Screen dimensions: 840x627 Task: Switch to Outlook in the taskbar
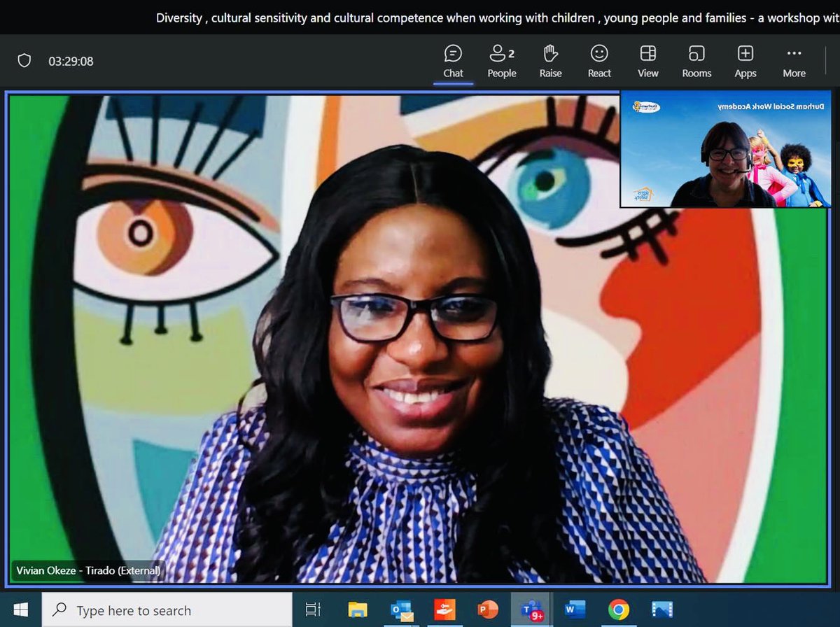click(402, 610)
